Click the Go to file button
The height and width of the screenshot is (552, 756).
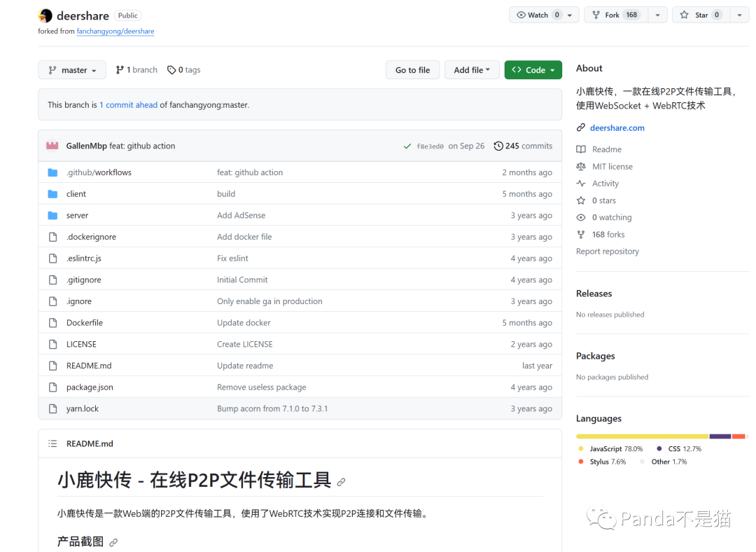(x=412, y=70)
